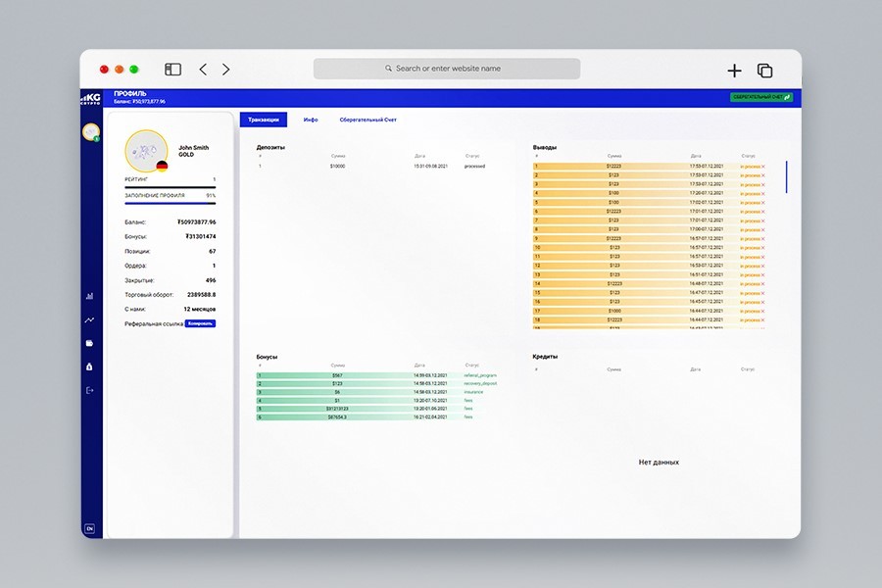Viewport: 882px width, 588px height.
Task: Click the Копировать referral link button
Action: (200, 323)
